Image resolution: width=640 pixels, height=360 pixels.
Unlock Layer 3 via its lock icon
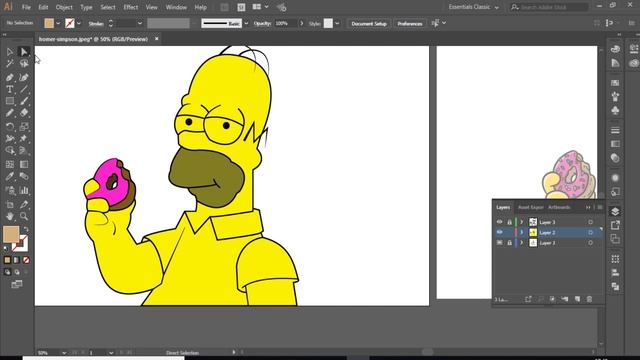509,222
